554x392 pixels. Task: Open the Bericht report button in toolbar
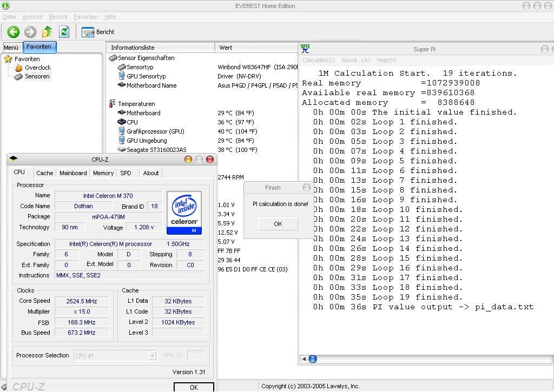coord(98,32)
